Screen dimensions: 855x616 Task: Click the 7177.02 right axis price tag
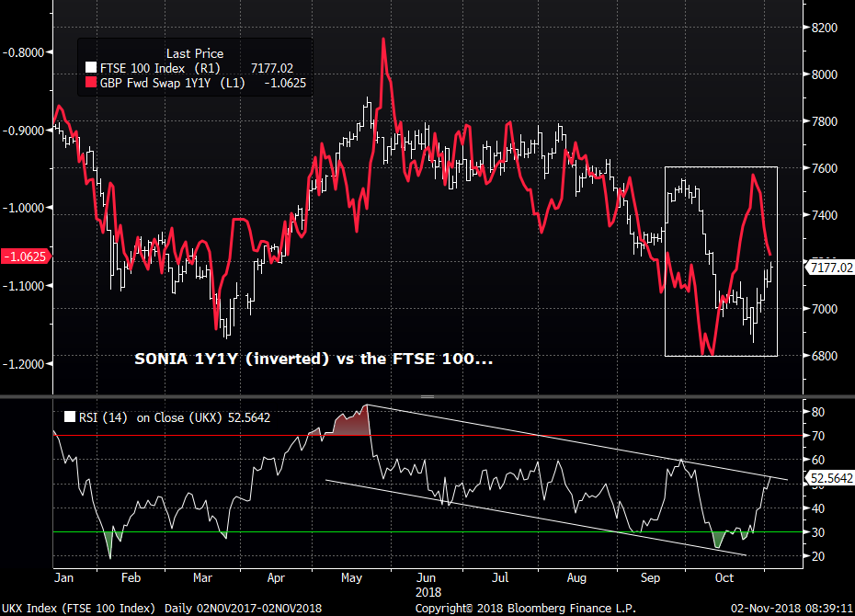pos(831,268)
